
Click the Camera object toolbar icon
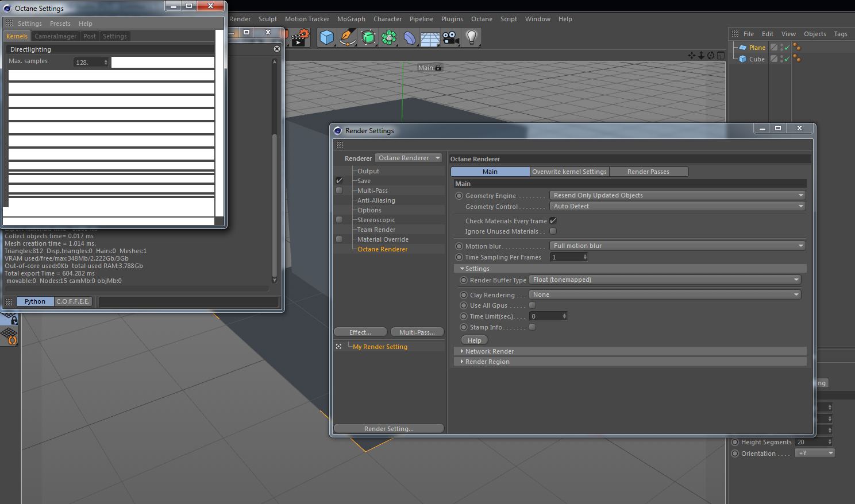(x=451, y=38)
